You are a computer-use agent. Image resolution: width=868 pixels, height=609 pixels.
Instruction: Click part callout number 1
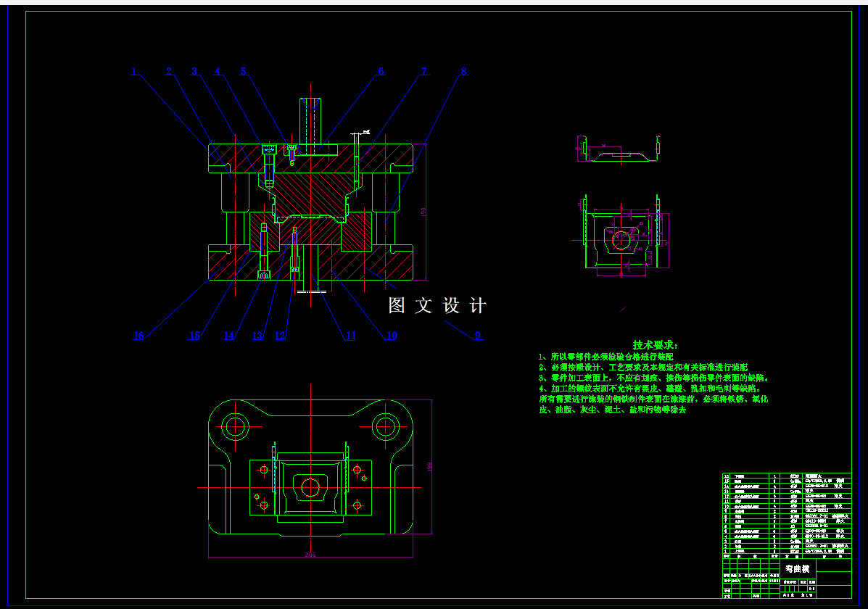134,72
